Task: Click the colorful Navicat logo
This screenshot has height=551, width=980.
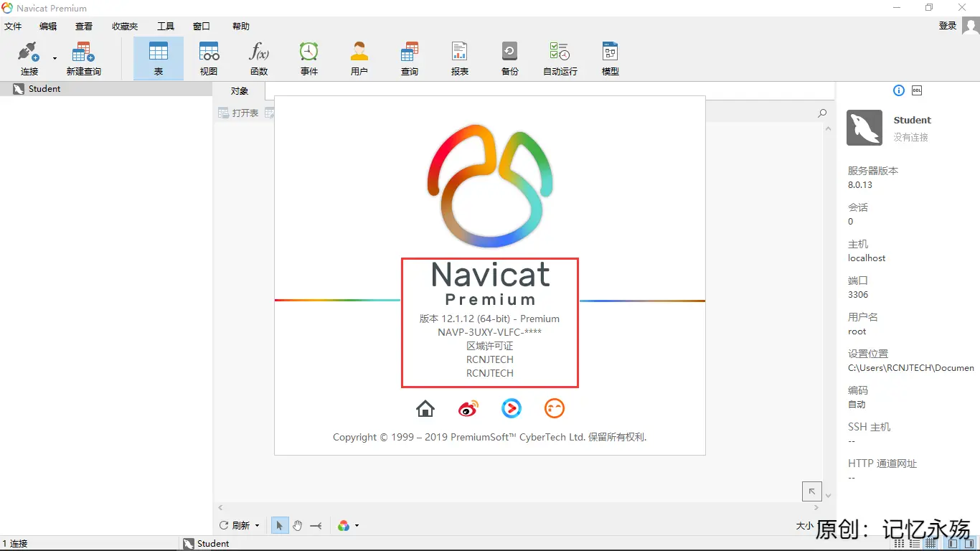Action: tap(490, 187)
